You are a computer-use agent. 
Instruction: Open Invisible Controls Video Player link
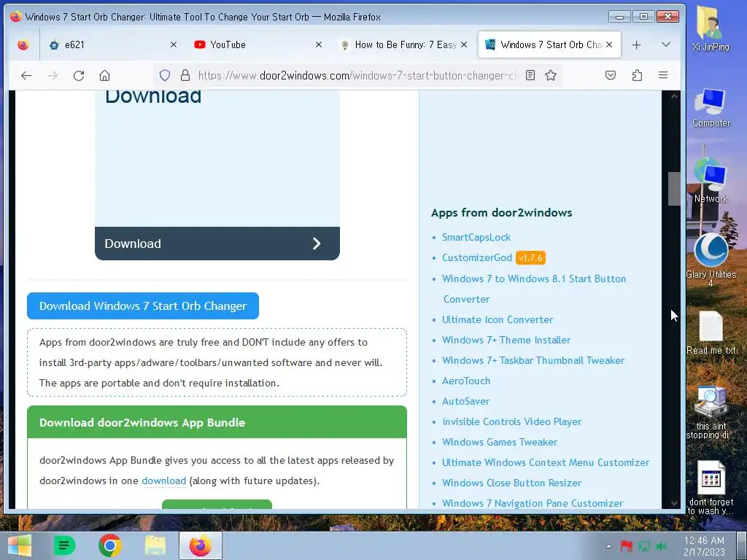512,422
